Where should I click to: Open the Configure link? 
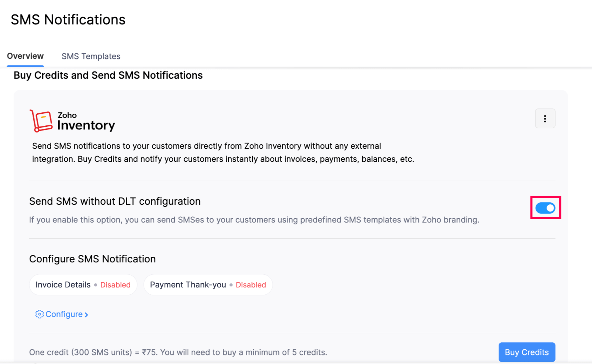pyautogui.click(x=64, y=314)
